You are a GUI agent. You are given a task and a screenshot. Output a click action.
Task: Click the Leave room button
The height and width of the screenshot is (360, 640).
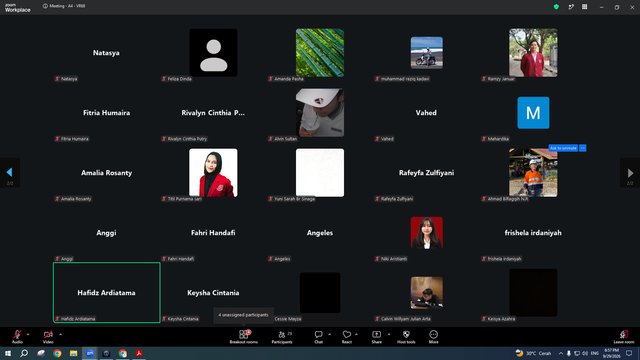coord(624,337)
